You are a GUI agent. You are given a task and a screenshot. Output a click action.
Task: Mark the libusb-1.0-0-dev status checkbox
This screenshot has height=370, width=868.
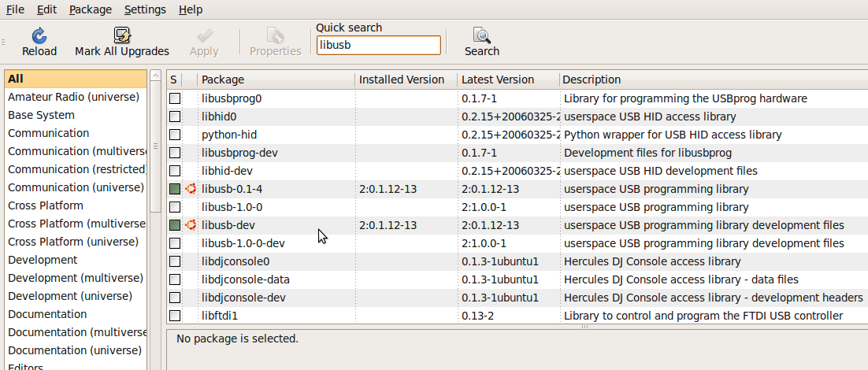[175, 243]
